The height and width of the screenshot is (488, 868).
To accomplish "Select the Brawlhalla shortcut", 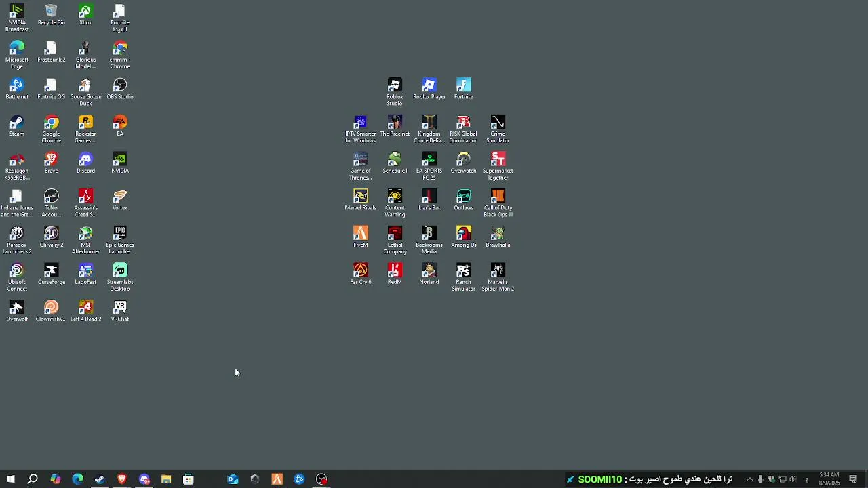I will click(498, 237).
